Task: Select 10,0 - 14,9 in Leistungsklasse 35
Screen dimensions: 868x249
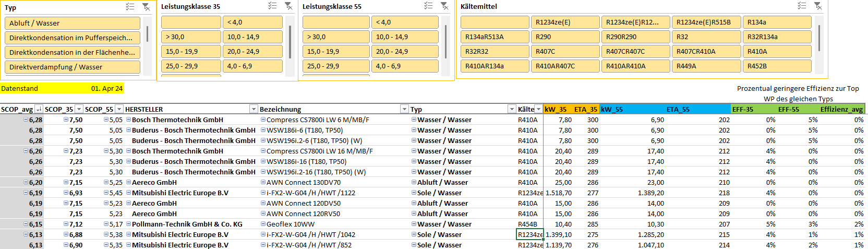Action: [252, 37]
